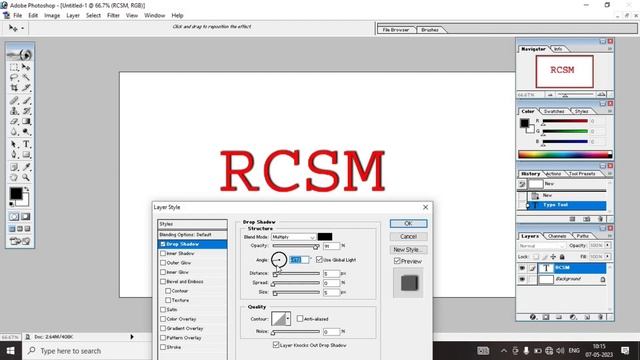640x360 pixels.
Task: Expand the status bar info arrow
Action: (x=132, y=337)
